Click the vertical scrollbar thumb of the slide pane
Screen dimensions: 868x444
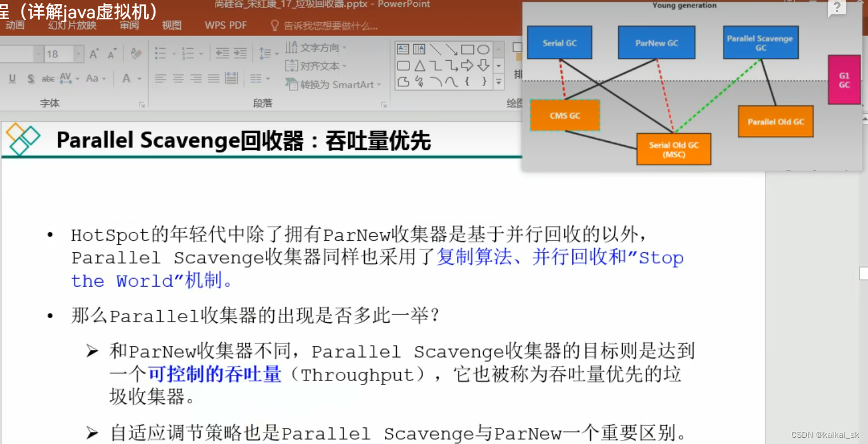coord(863,274)
